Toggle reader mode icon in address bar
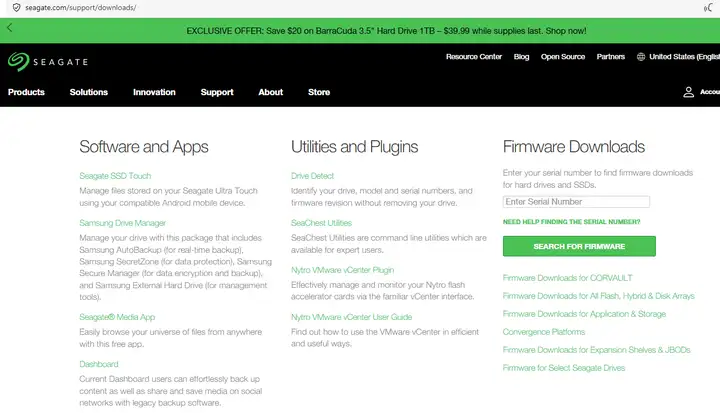 [x=708, y=7]
